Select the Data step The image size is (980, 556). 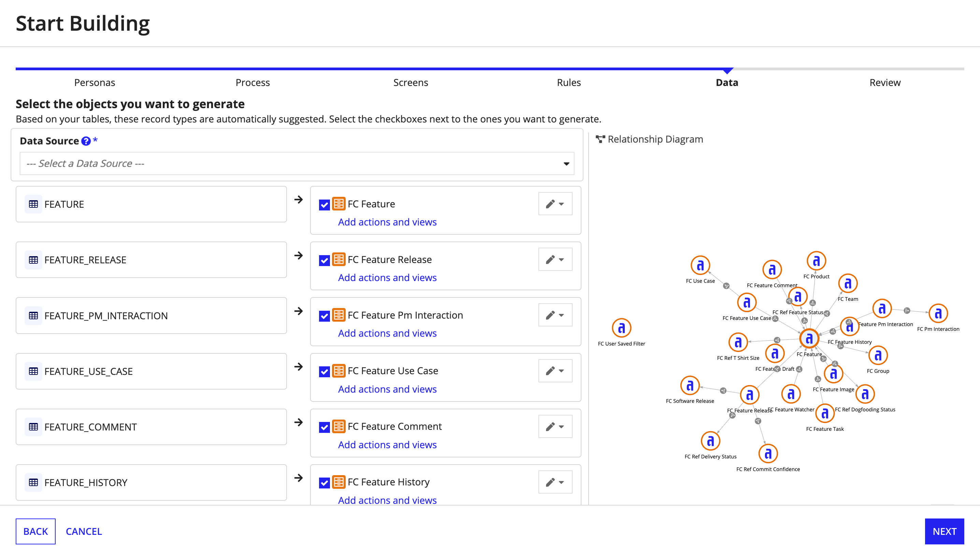pyautogui.click(x=727, y=83)
